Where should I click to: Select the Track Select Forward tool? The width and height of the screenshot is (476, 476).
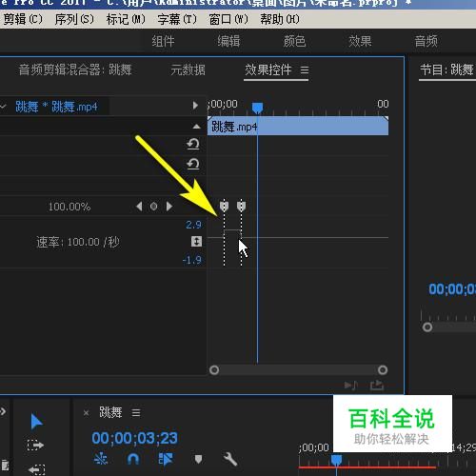point(35,446)
